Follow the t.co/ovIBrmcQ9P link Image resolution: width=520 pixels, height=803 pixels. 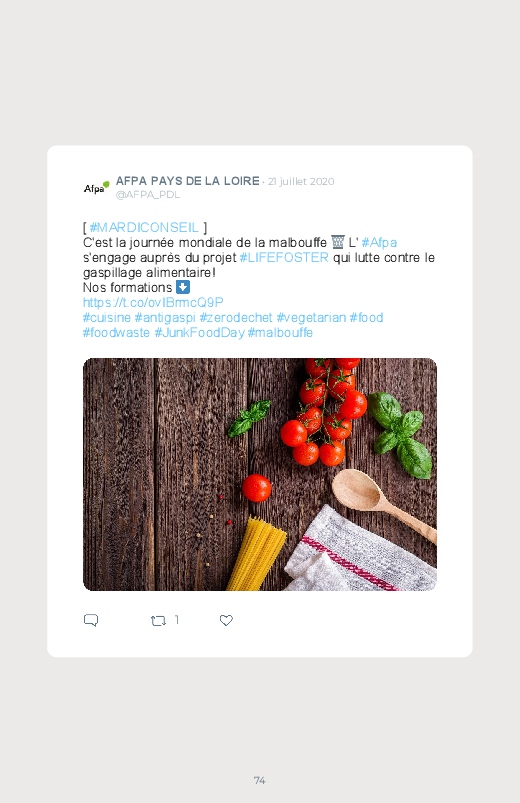tap(153, 302)
